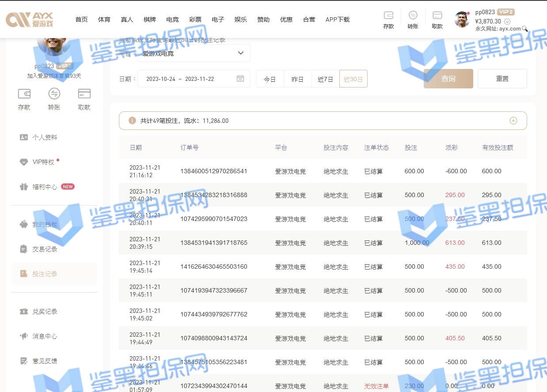Select the 近30日 date range option
Viewport: 547px width, 392px height.
click(x=353, y=79)
